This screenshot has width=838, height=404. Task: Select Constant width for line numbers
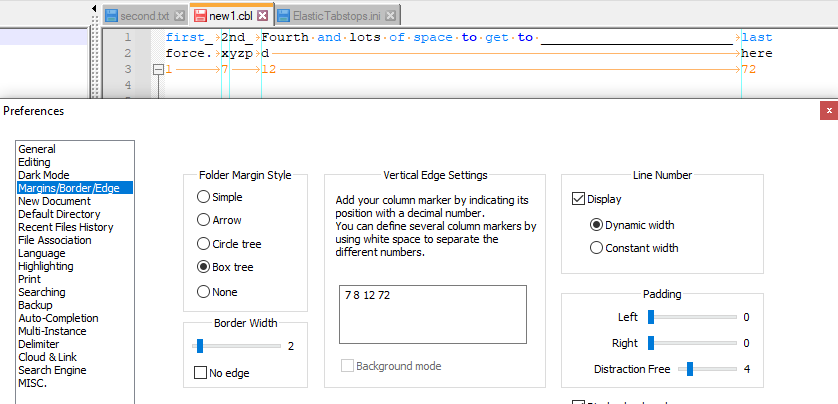coord(596,248)
